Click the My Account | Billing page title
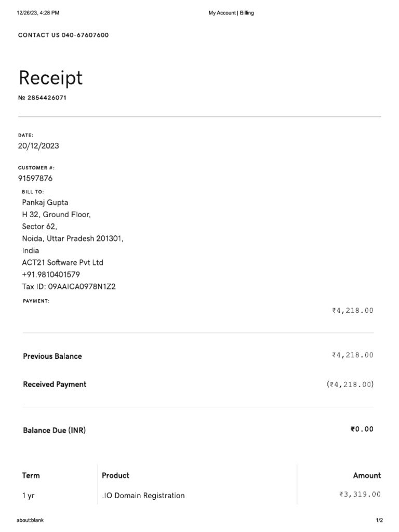 [231, 13]
